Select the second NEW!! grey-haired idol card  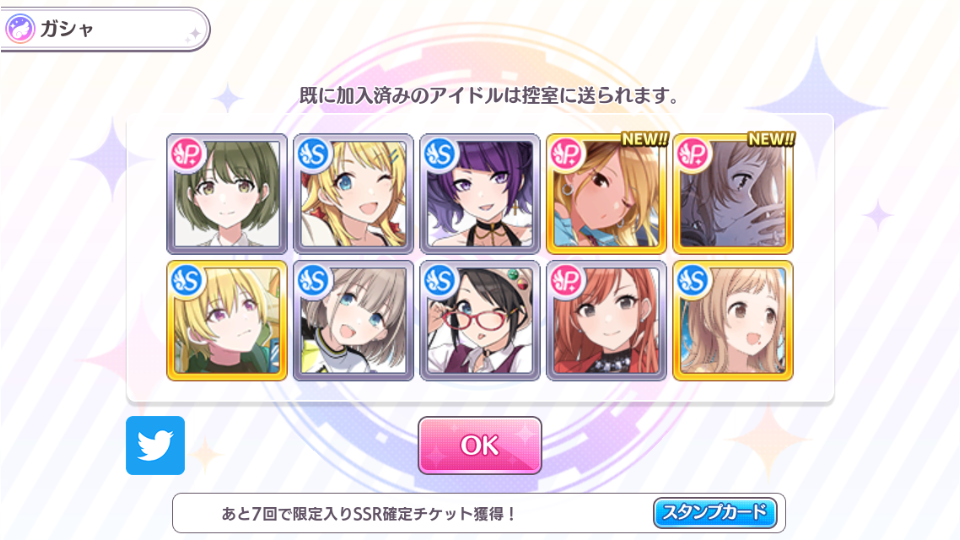tap(733, 193)
